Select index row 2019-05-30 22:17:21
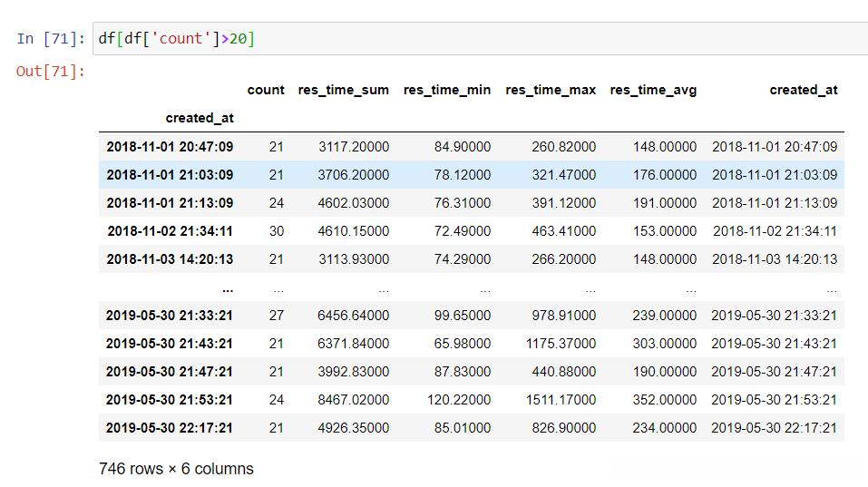The image size is (868, 487). (x=170, y=428)
